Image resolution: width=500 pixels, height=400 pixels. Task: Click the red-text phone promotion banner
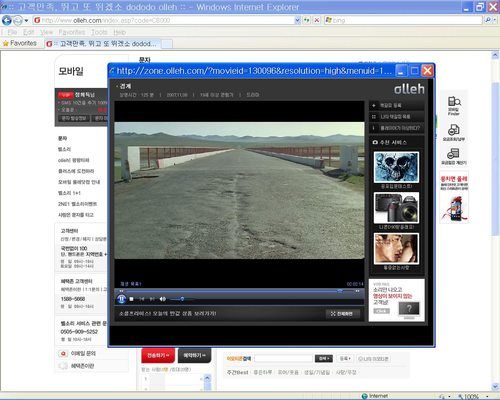(454, 198)
